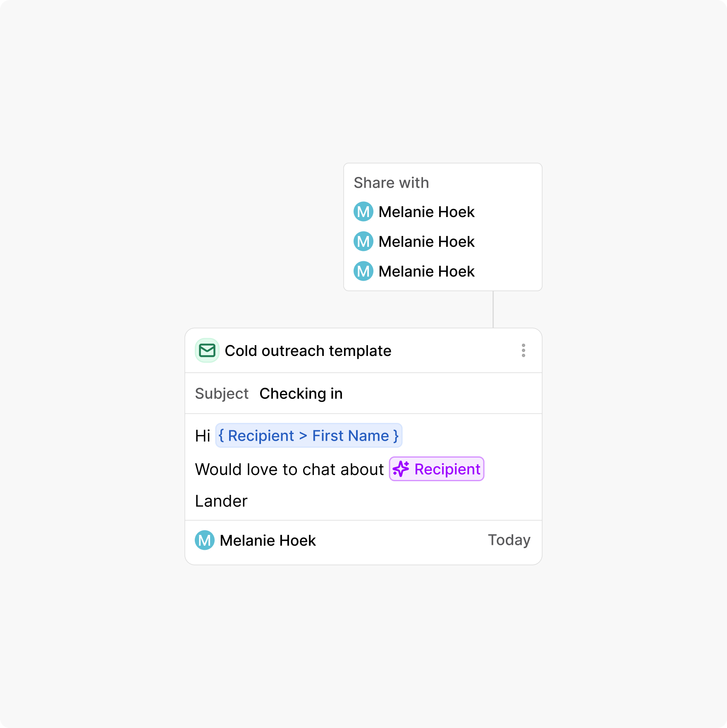Open the three-dot options menu
The height and width of the screenshot is (728, 727).
tap(524, 351)
